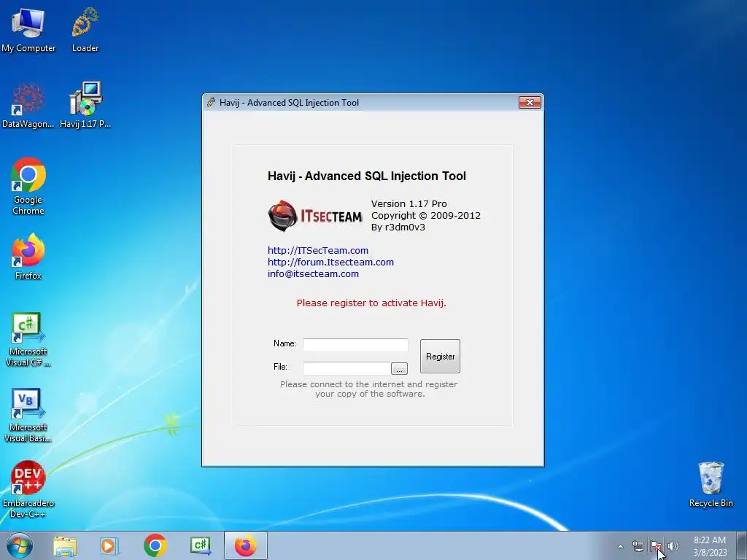Select the Loader desktop icon
Viewport: 747px width, 560px height.
click(x=85, y=29)
